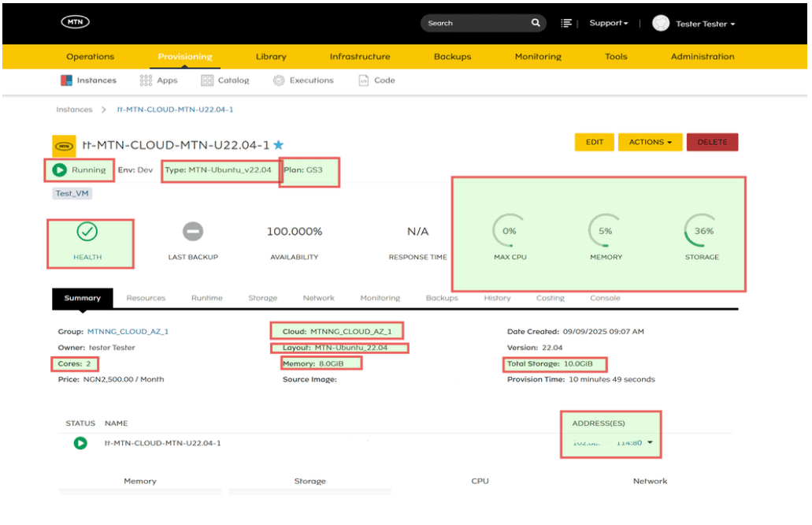Image resolution: width=812 pixels, height=525 pixels.
Task: Open the MTNNG_CLOUD_AZ_1 group link
Action: pos(128,332)
